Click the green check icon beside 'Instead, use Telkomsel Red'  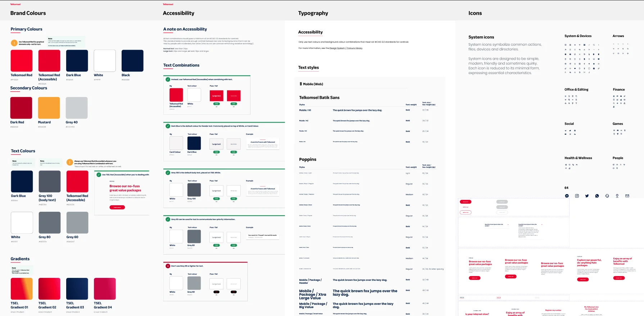(168, 79)
